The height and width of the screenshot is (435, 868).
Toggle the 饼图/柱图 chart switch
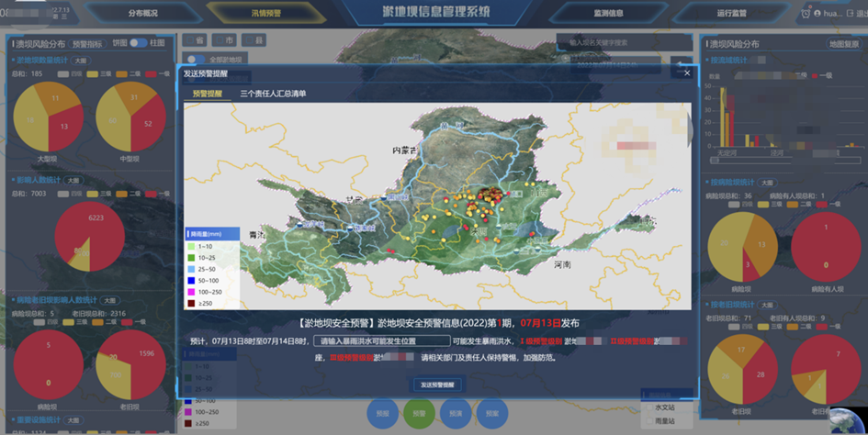[x=139, y=42]
